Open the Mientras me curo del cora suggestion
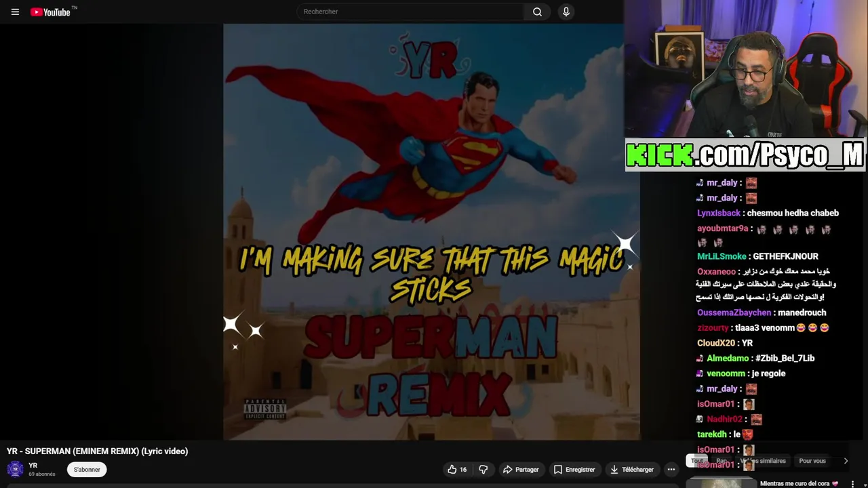The width and height of the screenshot is (868, 488). coord(799,484)
